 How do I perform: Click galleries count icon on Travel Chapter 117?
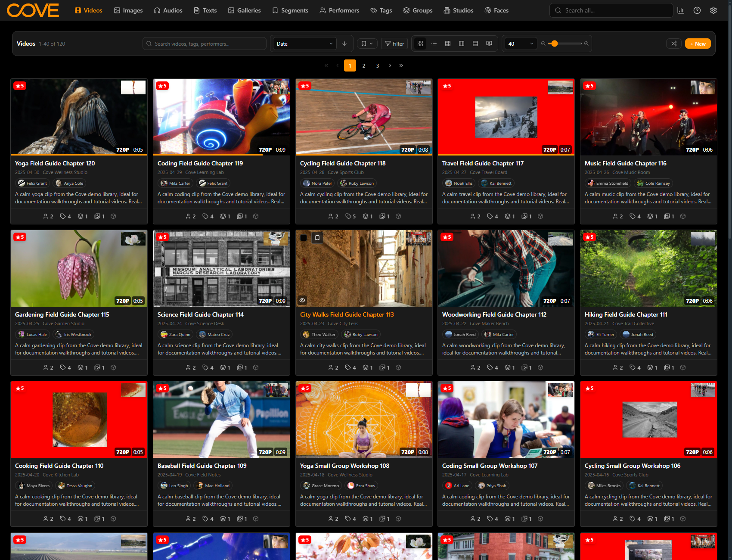coord(527,216)
